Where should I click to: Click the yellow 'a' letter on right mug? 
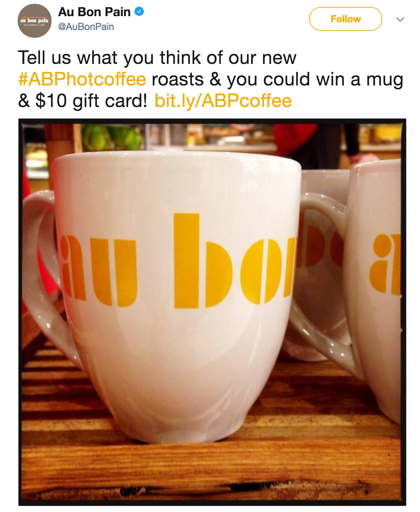(x=385, y=264)
